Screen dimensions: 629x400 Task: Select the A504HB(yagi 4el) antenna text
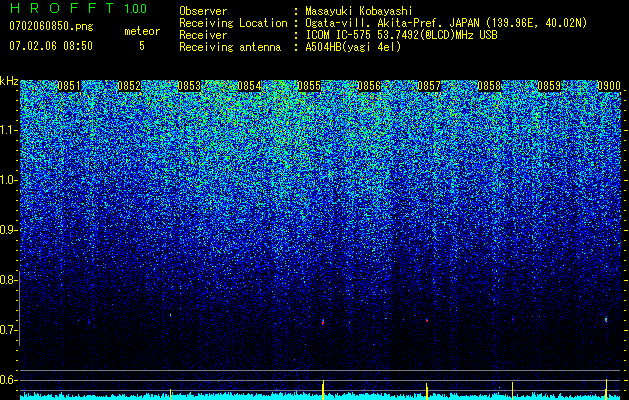(x=353, y=47)
